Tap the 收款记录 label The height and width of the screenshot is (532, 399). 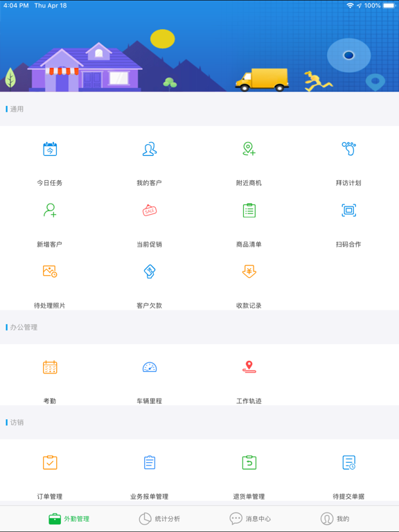[249, 305]
